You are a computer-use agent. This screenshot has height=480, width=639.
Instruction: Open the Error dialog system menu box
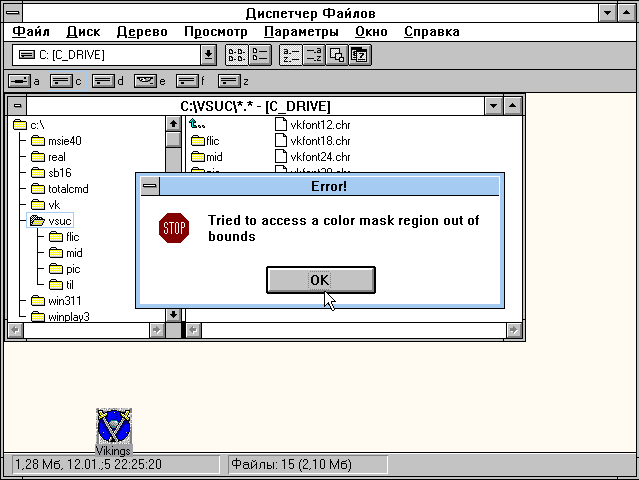[150, 186]
